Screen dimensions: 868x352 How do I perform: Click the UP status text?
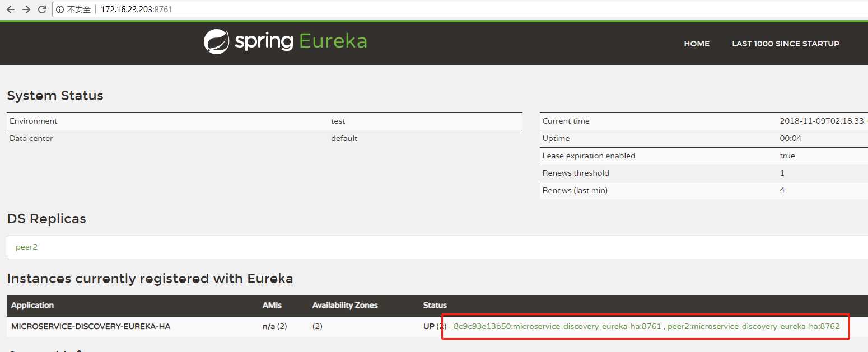(x=429, y=326)
